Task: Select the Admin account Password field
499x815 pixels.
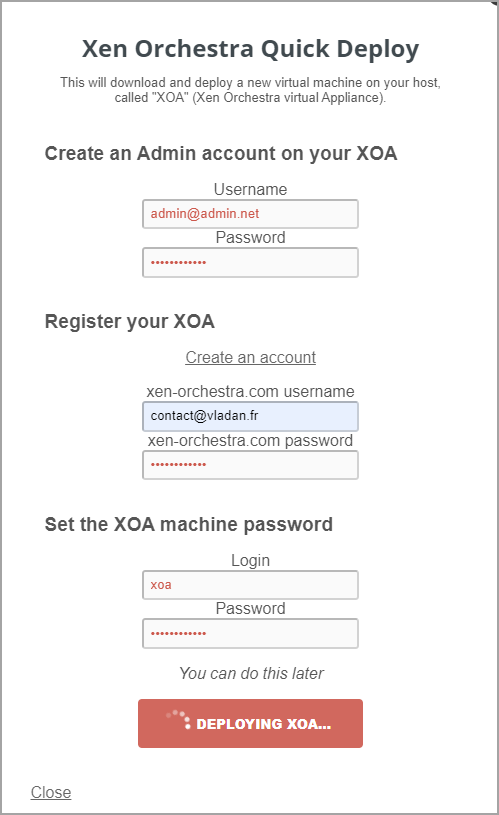Action: [250, 262]
